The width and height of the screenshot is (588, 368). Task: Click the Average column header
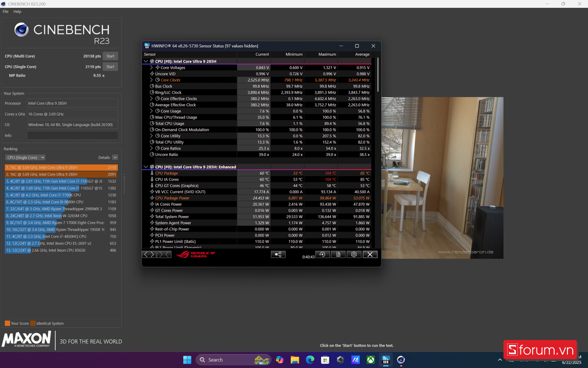pyautogui.click(x=354, y=54)
